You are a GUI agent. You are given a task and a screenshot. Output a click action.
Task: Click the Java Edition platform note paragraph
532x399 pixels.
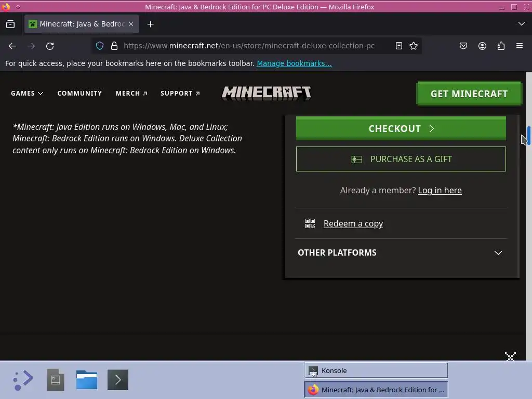pos(127,138)
